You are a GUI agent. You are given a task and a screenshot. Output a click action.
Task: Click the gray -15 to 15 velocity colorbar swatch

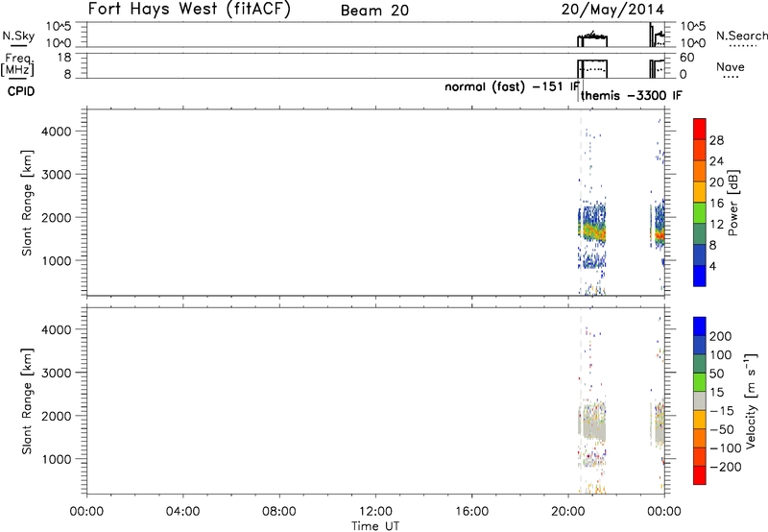coord(700,401)
